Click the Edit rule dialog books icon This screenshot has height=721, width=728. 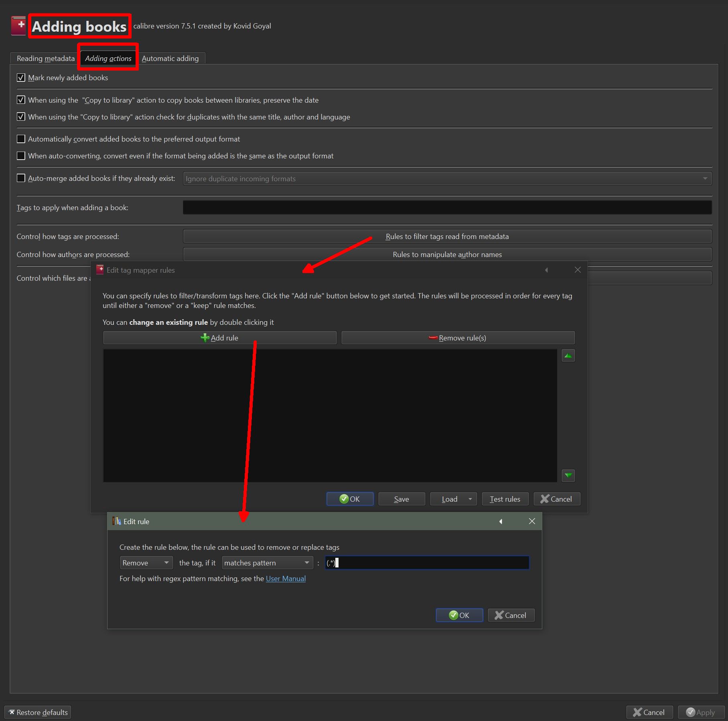(117, 521)
